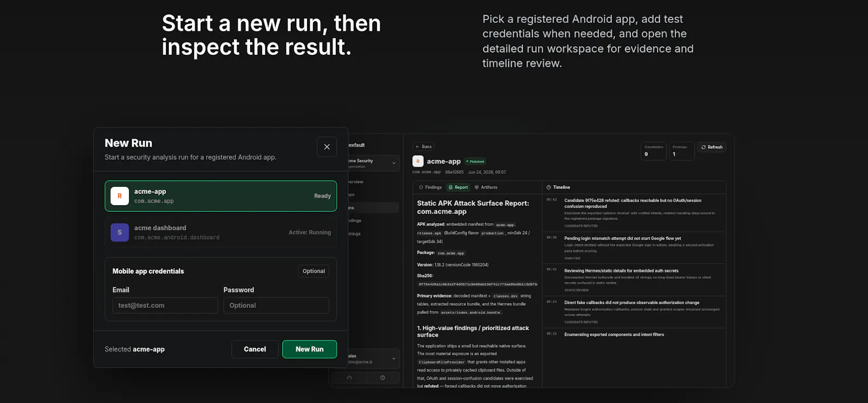Viewport: 868px width, 403px height.
Task: Open timeline entry Direct fake callbacks
Action: click(634, 312)
